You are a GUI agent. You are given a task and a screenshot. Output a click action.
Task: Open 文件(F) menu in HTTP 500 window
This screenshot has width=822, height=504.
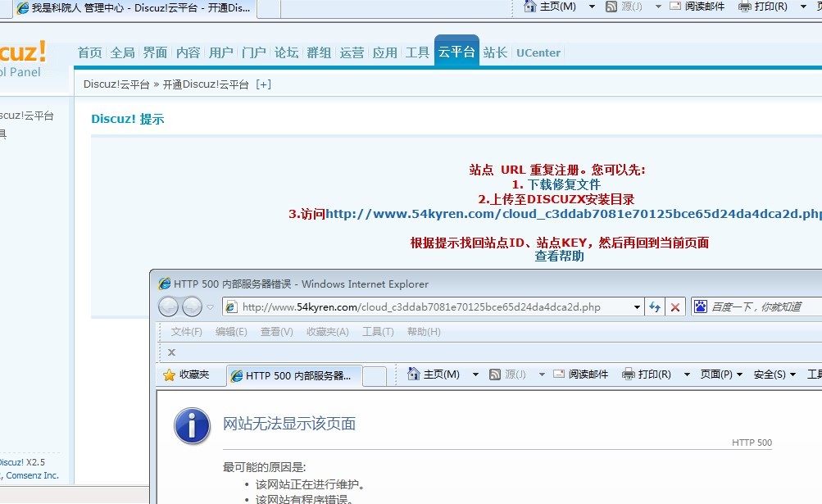186,331
